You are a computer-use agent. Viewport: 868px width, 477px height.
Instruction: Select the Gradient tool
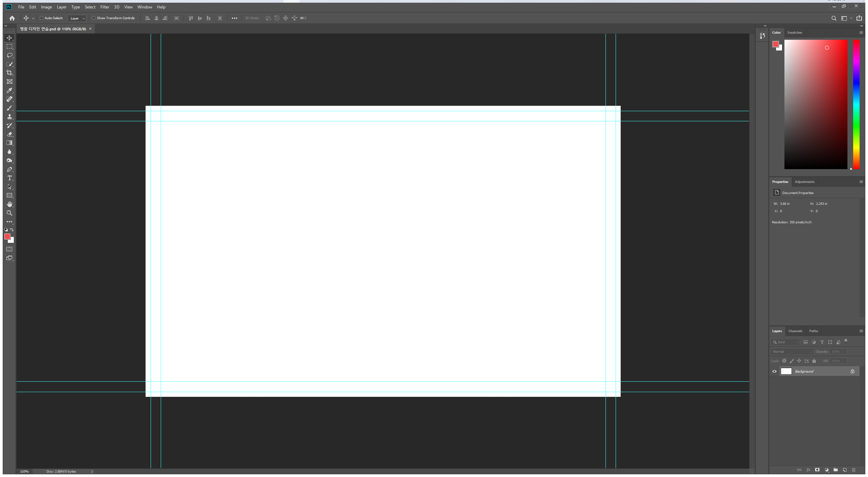[9, 143]
